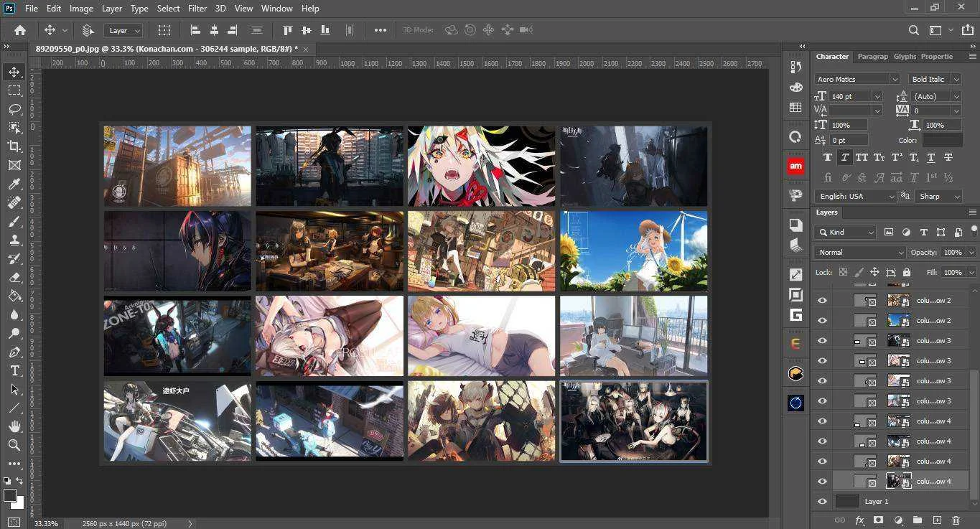Click the three-dot more align options button
Viewport: 980px width, 529px height.
tap(381, 30)
